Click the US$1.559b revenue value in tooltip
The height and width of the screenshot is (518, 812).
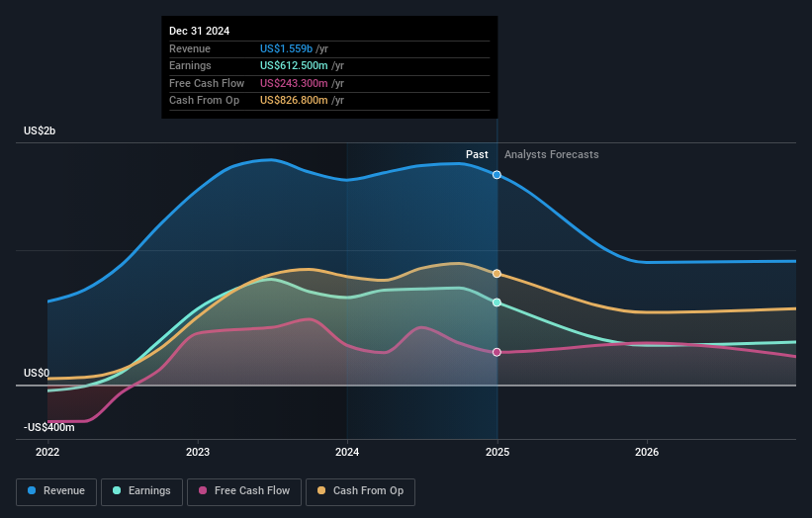pyautogui.click(x=286, y=48)
